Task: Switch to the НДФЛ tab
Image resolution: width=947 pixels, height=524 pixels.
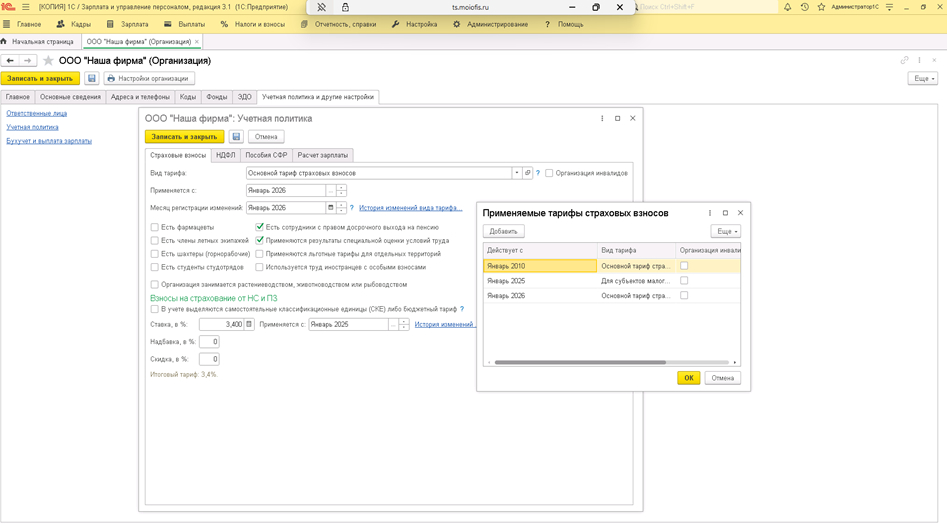Action: [x=225, y=155]
